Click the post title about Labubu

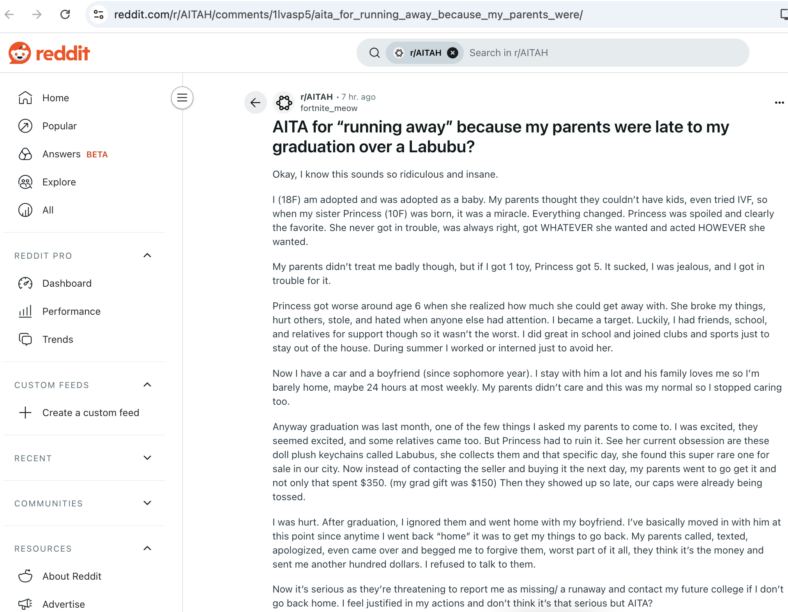pos(501,137)
